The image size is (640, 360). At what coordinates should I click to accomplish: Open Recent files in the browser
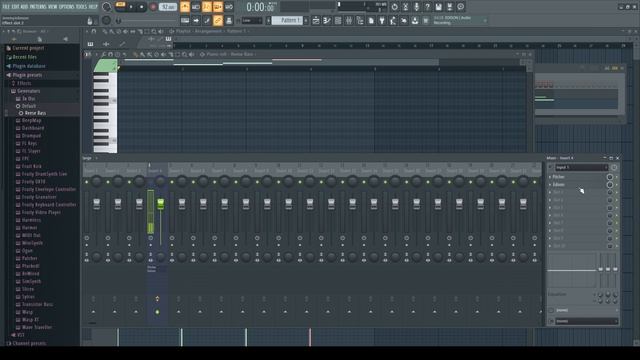click(24, 57)
